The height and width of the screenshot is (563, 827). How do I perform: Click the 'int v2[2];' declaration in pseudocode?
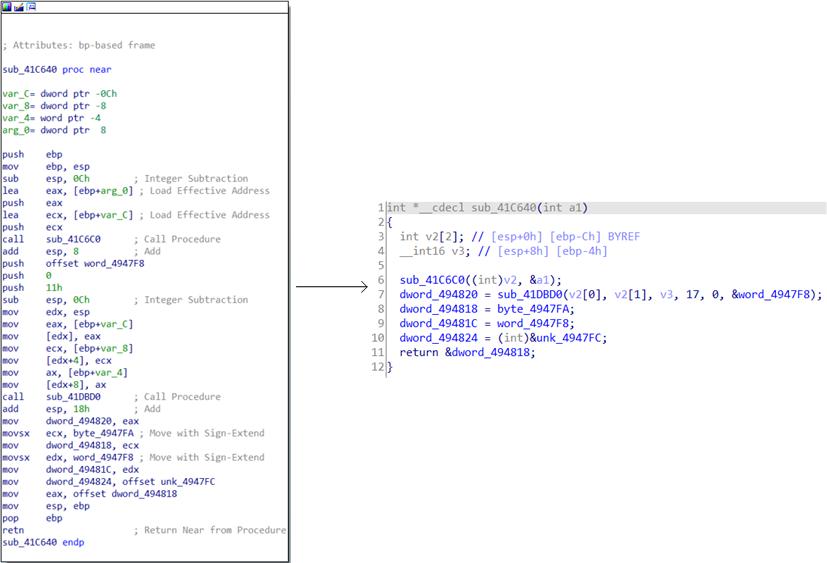pos(432,237)
